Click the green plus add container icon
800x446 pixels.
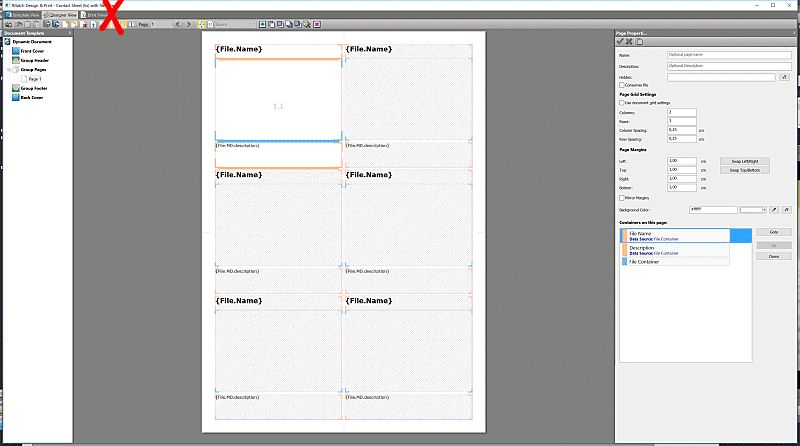262,24
